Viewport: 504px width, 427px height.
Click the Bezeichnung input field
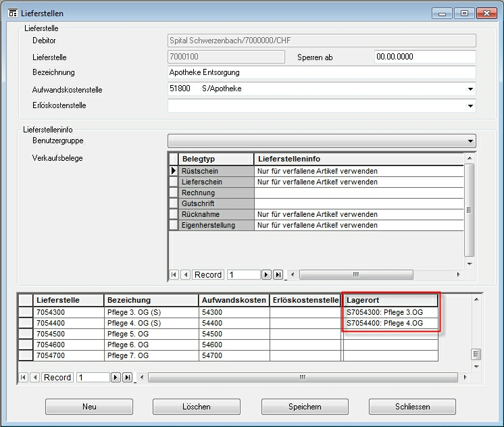[322, 72]
